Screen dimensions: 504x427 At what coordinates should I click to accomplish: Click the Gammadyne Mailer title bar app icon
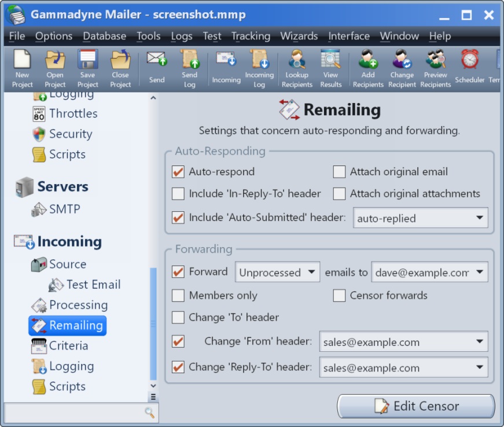coord(17,15)
